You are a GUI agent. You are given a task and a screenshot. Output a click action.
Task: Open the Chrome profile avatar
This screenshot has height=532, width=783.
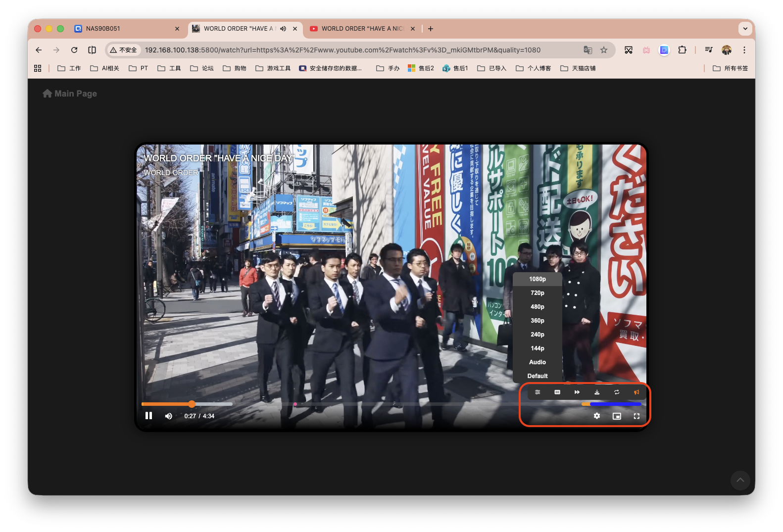coord(727,50)
